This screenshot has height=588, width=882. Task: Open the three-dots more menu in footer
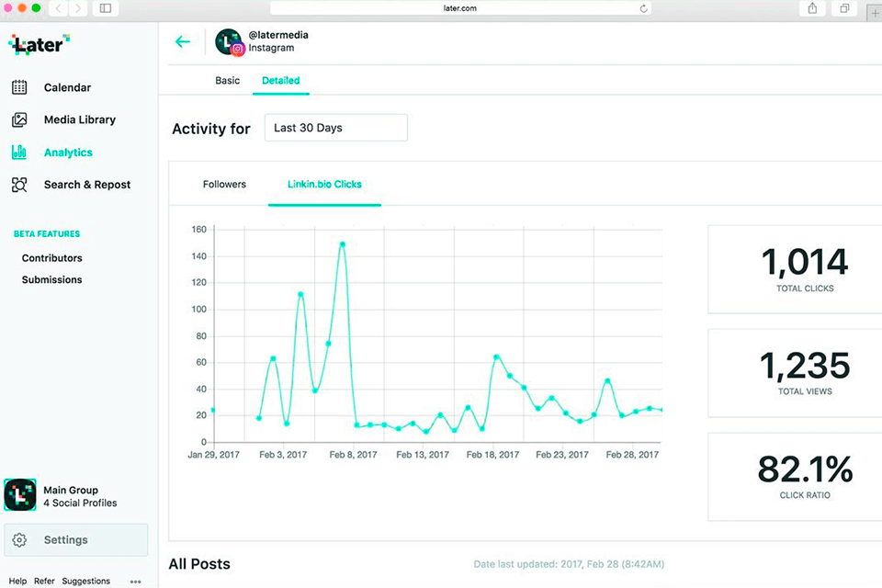pyautogui.click(x=136, y=582)
